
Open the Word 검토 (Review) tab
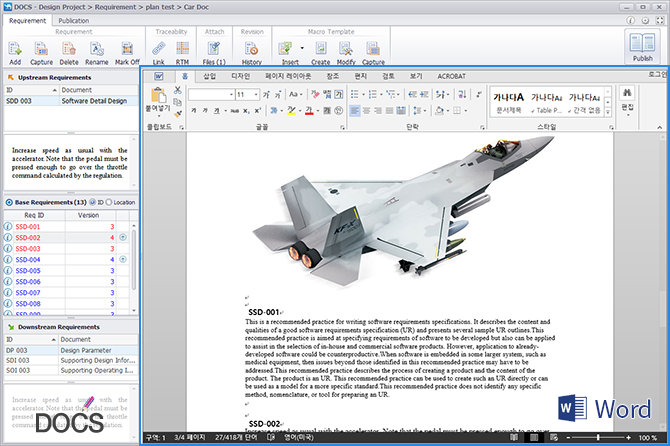[388, 76]
